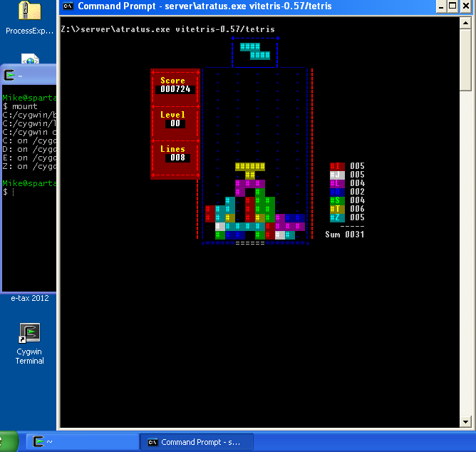
Task: Click the falling yellow T tetromino
Action: tap(250, 170)
